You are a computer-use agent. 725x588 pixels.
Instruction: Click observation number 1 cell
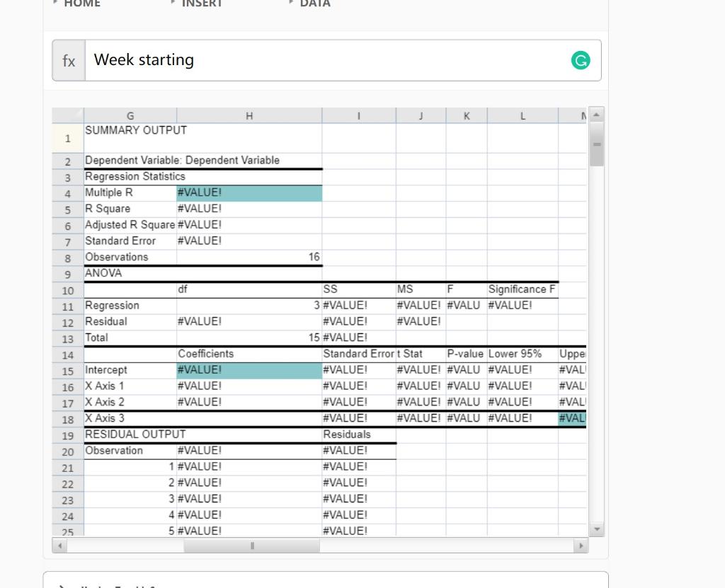[130, 467]
